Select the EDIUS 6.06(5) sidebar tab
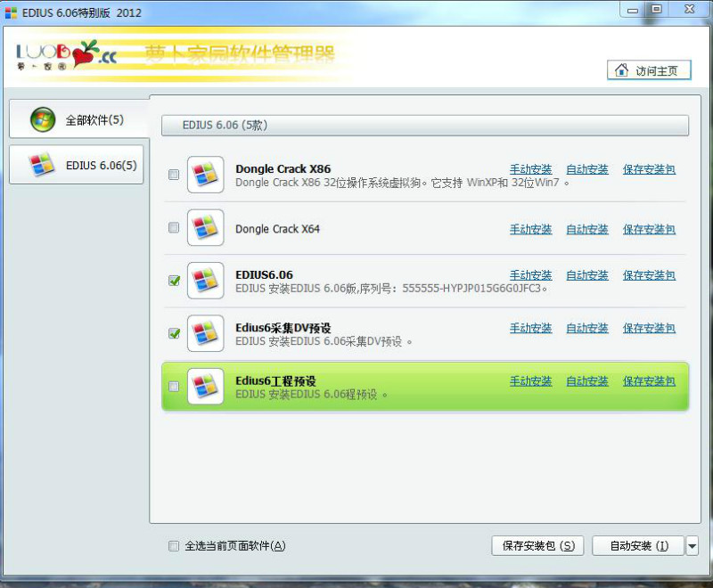The image size is (713, 588). (x=77, y=165)
